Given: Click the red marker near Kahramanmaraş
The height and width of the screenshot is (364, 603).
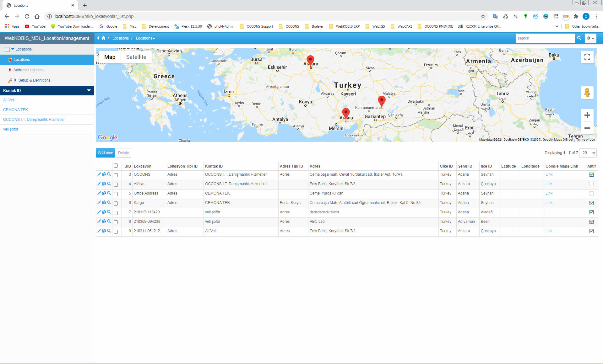Looking at the screenshot, I should (382, 102).
